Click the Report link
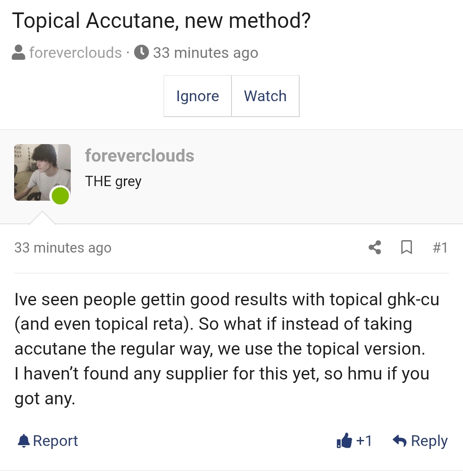 click(x=55, y=441)
